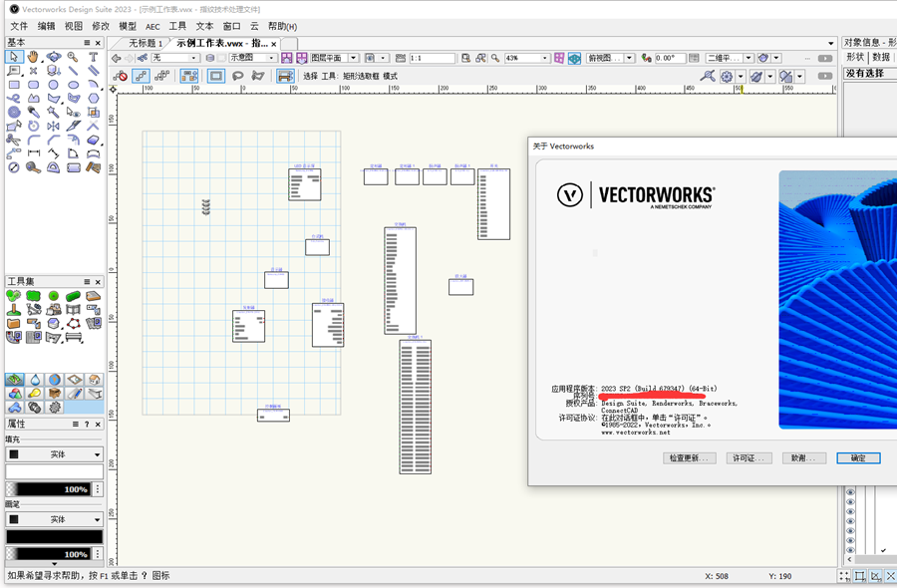Select the Protractor tool
Image resolution: width=897 pixels, height=588 pixels.
coord(53,167)
